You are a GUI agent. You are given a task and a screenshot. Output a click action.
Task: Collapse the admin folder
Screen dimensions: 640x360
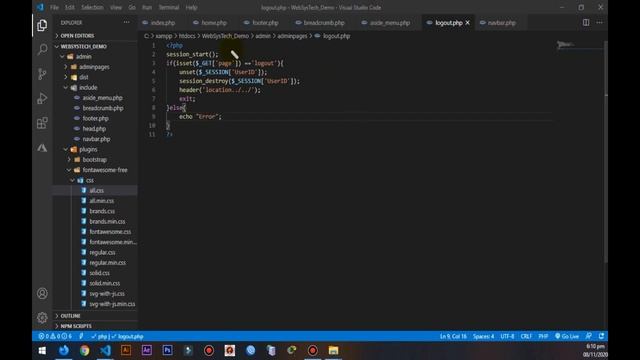point(83,57)
